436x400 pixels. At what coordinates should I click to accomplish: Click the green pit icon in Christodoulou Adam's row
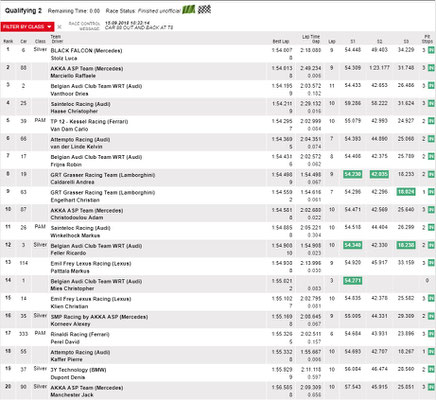tap(431, 210)
